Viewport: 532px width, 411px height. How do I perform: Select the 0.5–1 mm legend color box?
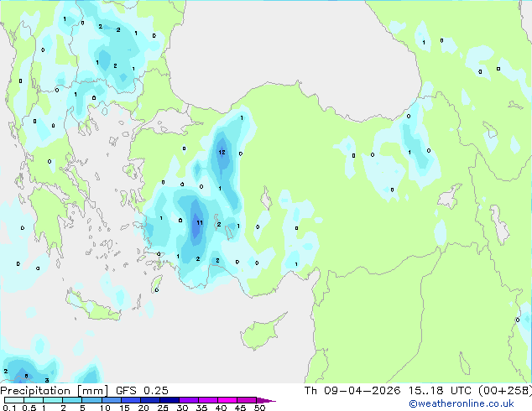[34, 400]
